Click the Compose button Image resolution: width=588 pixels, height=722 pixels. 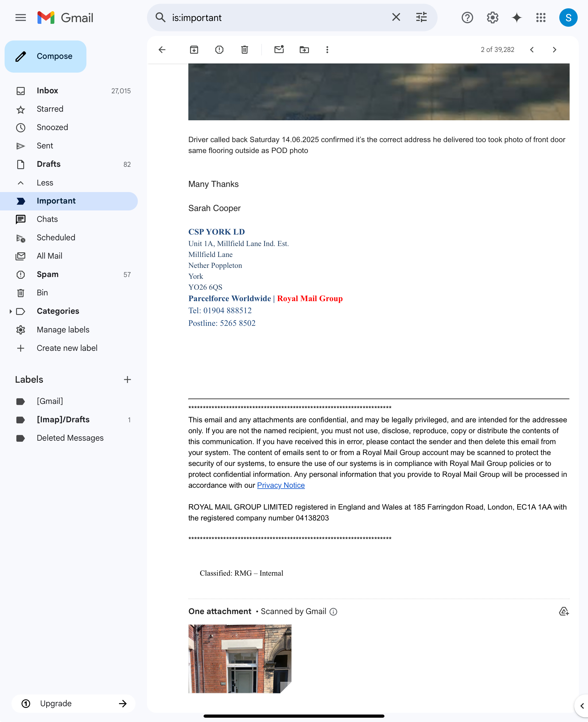point(45,56)
